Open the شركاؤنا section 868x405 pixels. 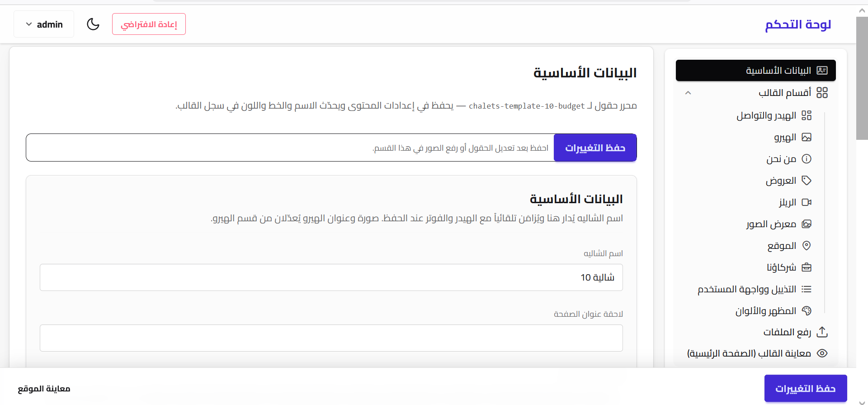click(x=781, y=267)
